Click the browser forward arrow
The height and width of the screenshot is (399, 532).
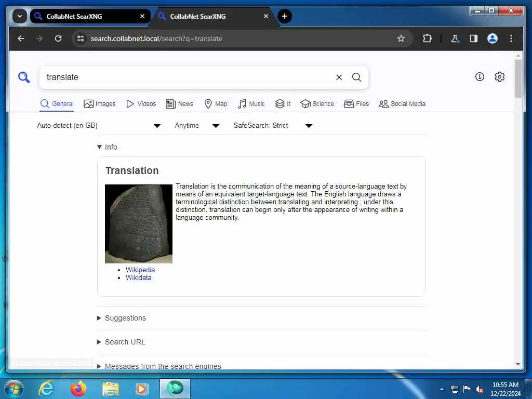(39, 38)
